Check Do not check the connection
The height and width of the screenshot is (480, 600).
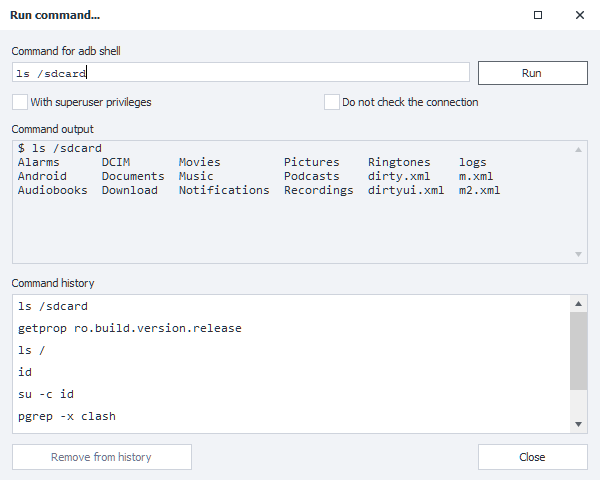click(332, 102)
